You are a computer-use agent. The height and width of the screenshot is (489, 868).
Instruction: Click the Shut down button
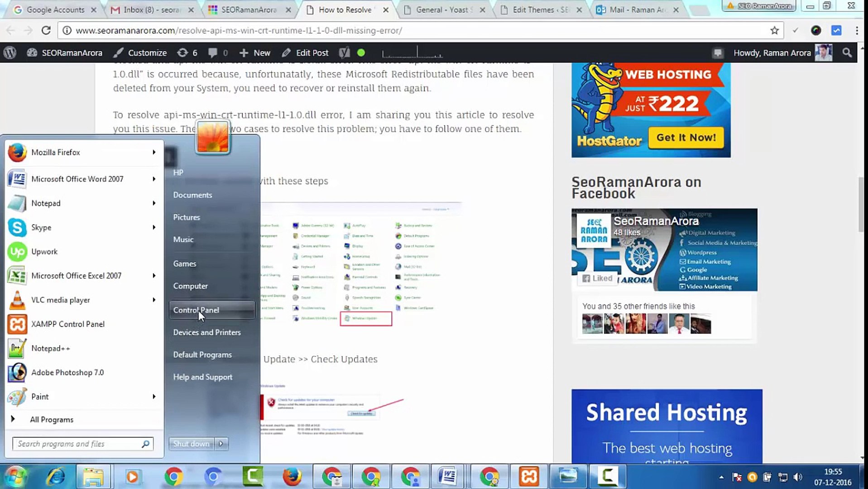point(191,444)
